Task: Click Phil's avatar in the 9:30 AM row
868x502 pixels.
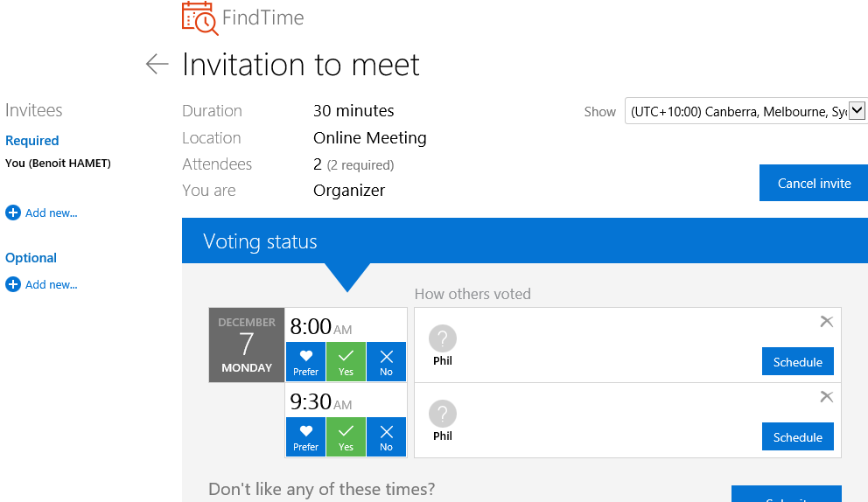Action: click(443, 414)
